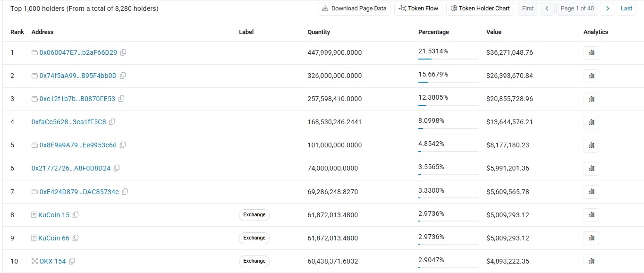This screenshot has width=644, height=273.
Task: Open address 0x21772726…A8F0D8D24
Action: point(71,168)
